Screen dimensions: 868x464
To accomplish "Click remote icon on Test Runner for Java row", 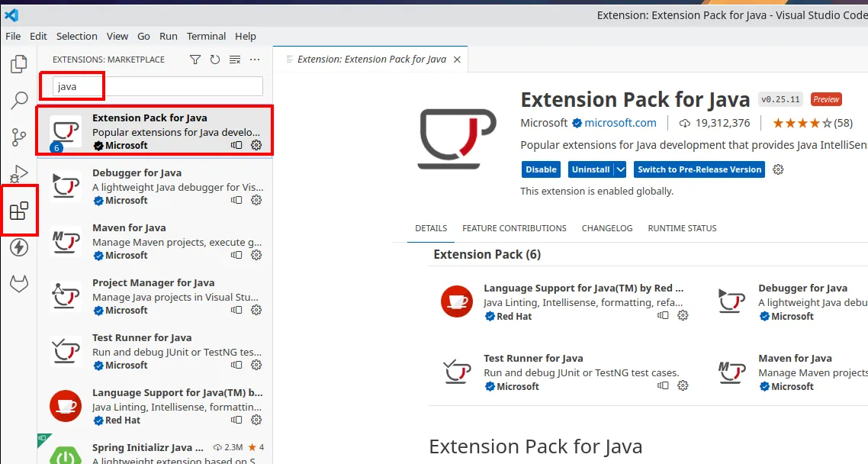I will coord(236,365).
